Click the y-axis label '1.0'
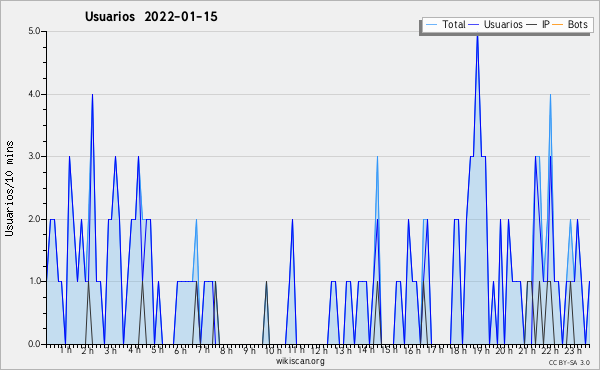600x370 pixels. tap(34, 281)
